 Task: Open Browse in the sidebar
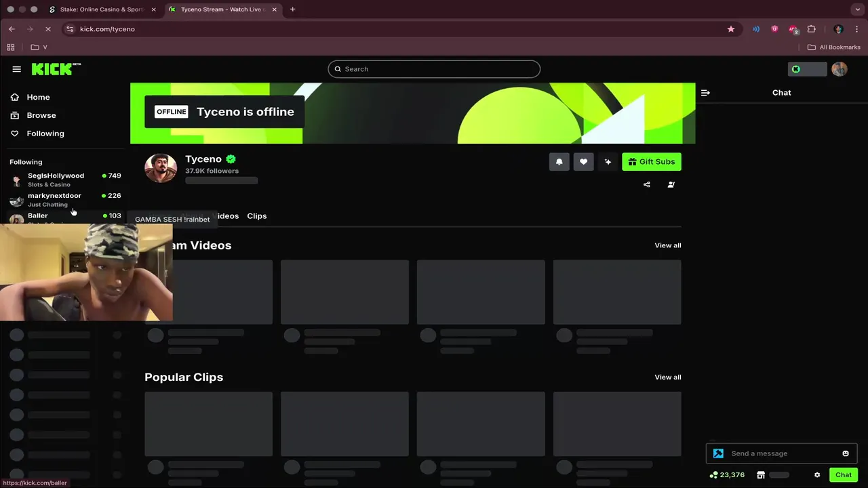[x=41, y=115]
